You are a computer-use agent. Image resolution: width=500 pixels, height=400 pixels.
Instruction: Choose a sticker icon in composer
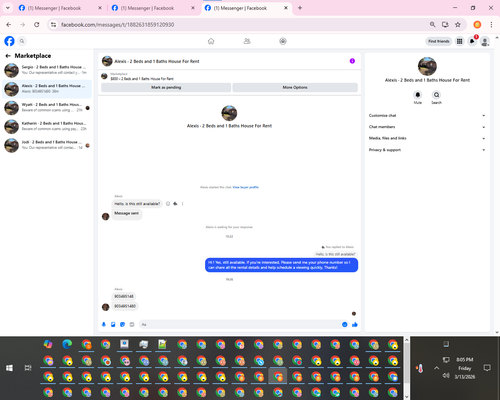pos(122,324)
